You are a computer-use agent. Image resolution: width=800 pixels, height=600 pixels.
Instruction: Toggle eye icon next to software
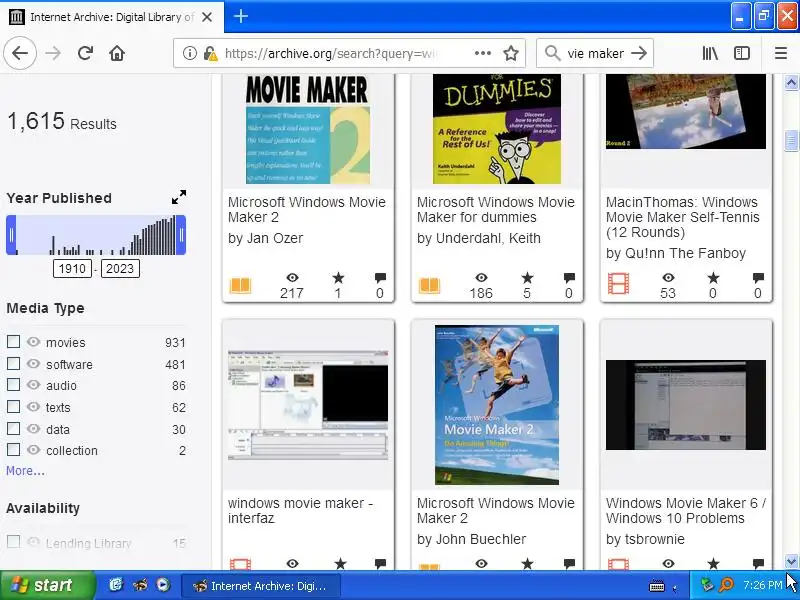point(33,363)
